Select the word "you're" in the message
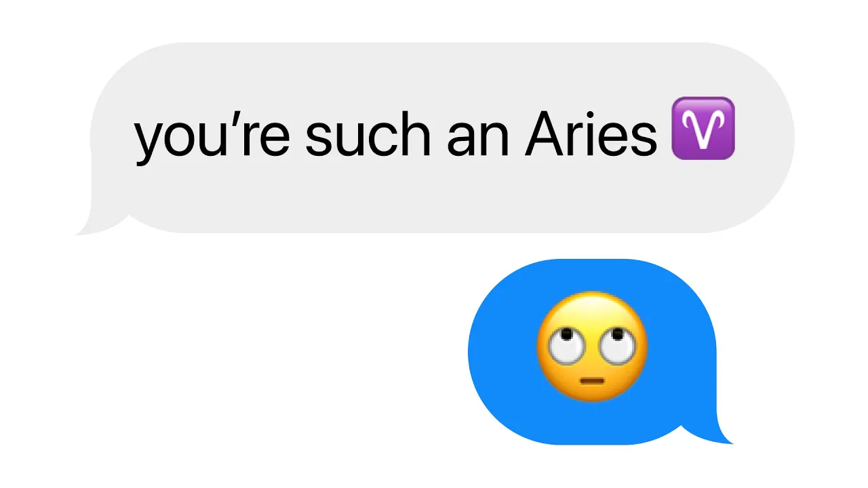The width and height of the screenshot is (868, 488). 212,135
